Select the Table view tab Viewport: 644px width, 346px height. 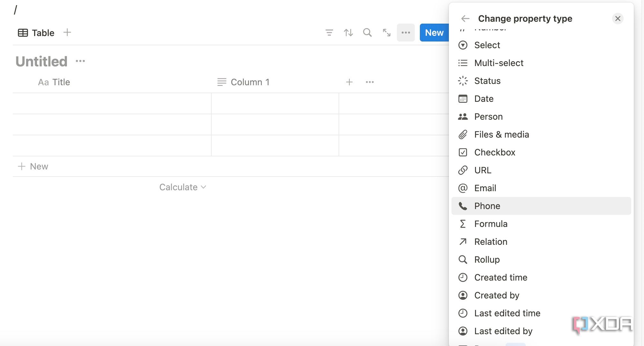point(36,33)
